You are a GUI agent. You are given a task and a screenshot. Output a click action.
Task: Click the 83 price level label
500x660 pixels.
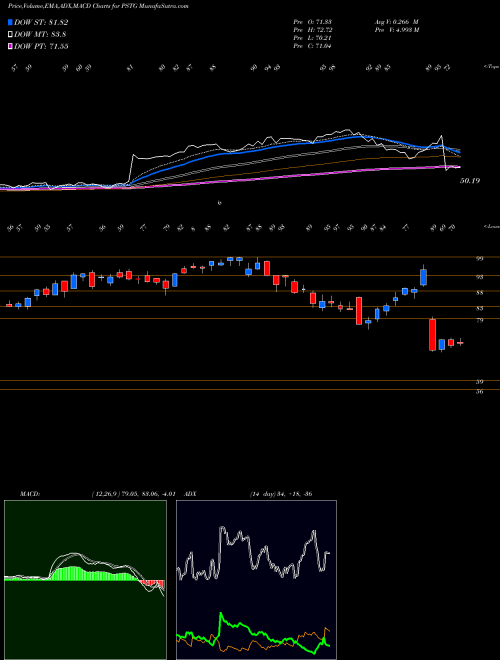click(479, 309)
